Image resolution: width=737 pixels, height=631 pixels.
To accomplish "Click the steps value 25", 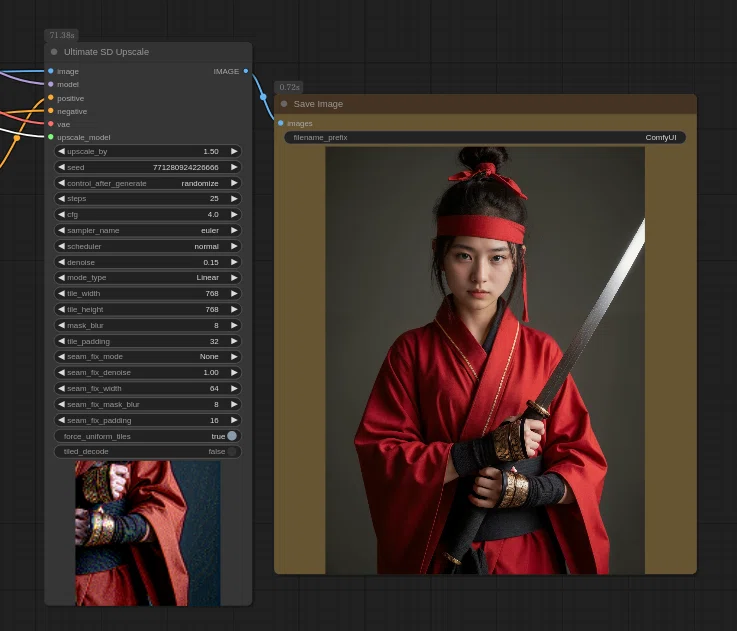I will (214, 198).
